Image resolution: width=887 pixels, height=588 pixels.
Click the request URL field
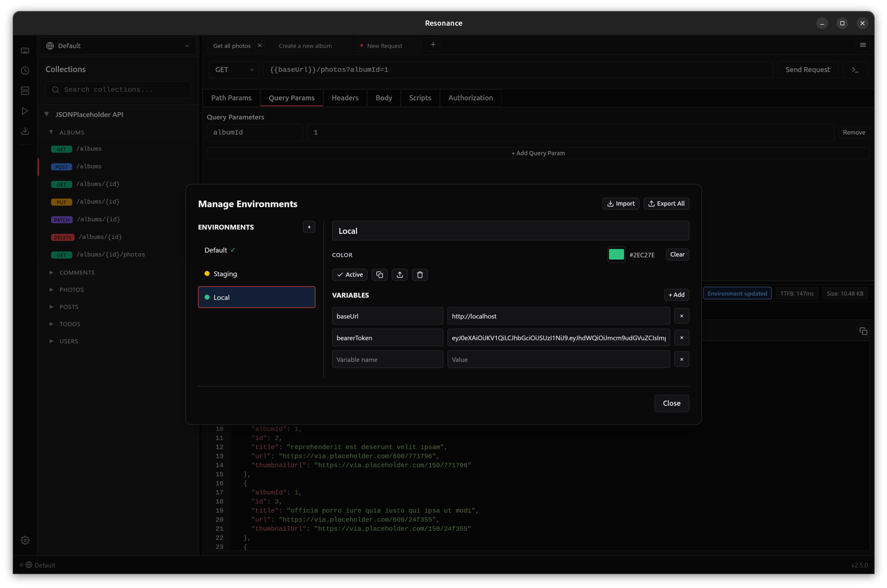pyautogui.click(x=518, y=70)
